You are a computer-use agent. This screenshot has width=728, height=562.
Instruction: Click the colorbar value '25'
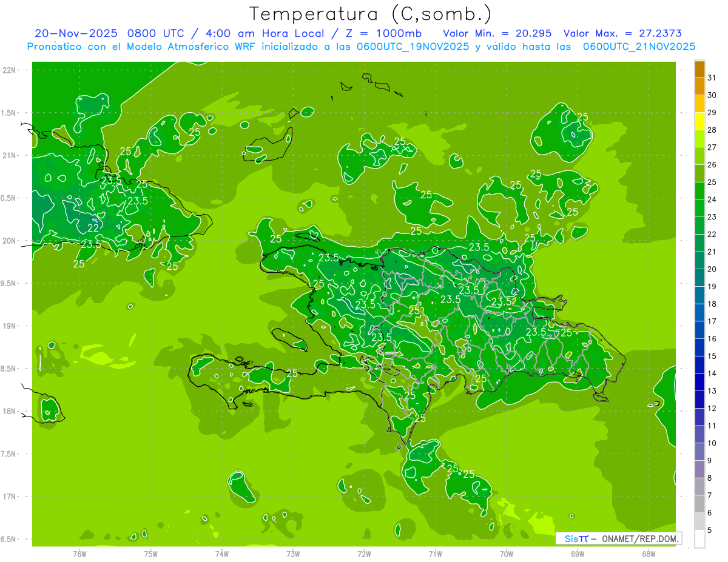coord(712,182)
